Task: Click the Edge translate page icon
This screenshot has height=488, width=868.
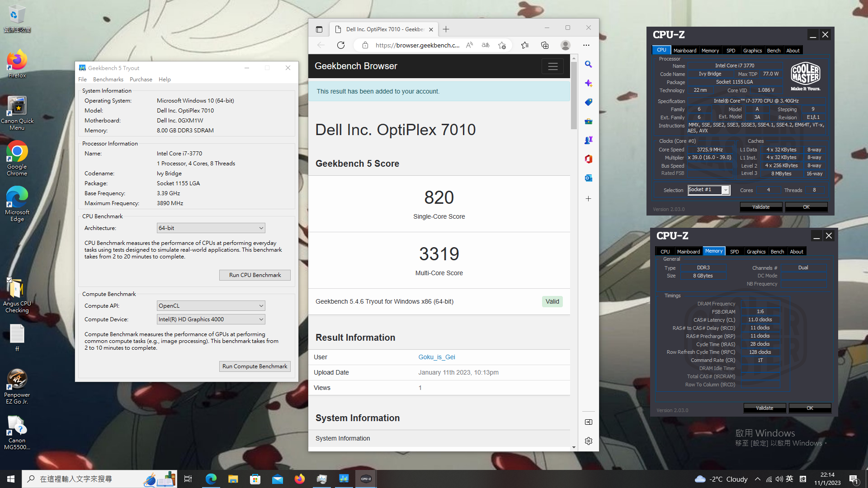Action: tap(486, 45)
